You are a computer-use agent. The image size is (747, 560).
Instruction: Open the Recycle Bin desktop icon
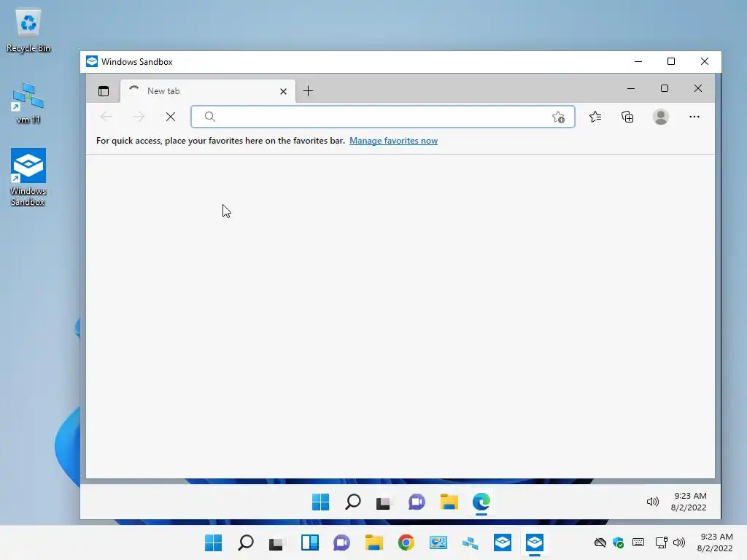28,31
